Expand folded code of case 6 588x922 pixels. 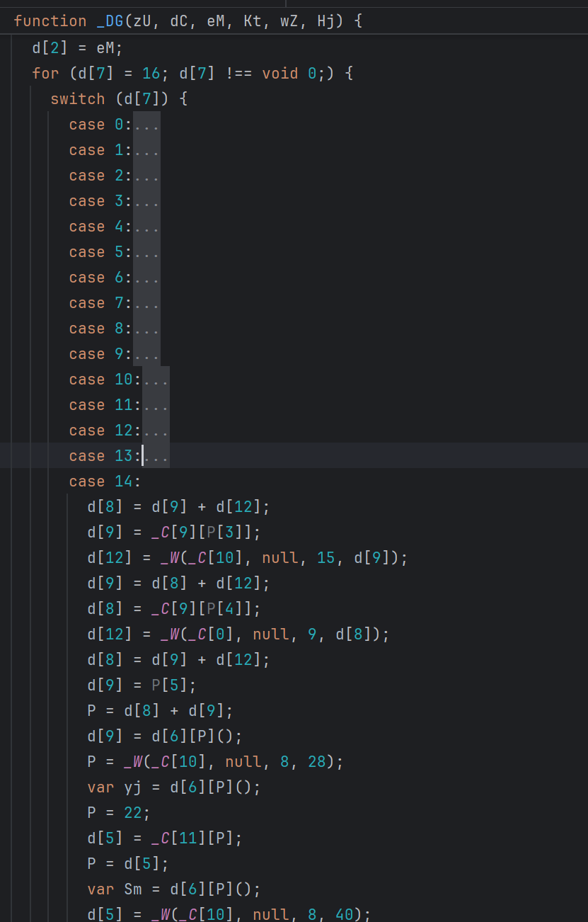146,278
